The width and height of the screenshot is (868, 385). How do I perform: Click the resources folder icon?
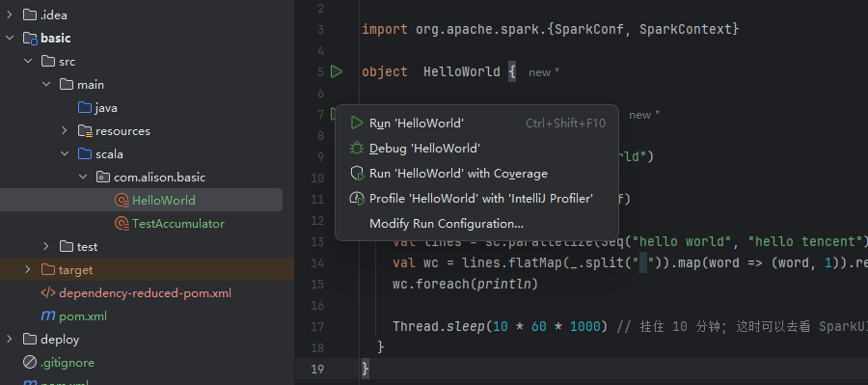click(85, 130)
